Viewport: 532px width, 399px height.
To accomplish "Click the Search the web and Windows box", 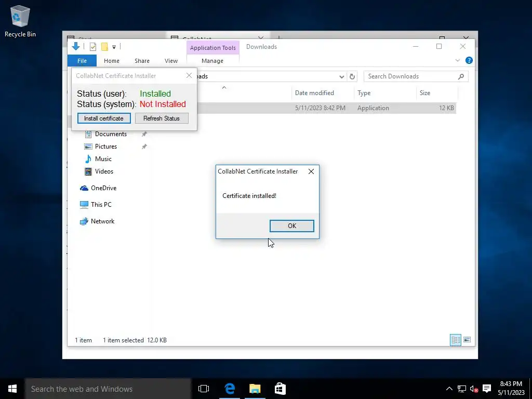I will pos(108,389).
